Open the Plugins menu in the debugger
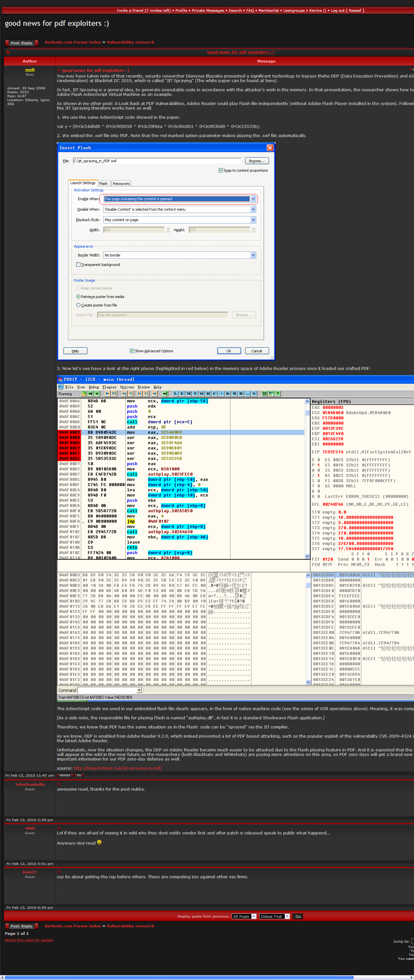The width and height of the screenshot is (414, 980). coord(110,387)
